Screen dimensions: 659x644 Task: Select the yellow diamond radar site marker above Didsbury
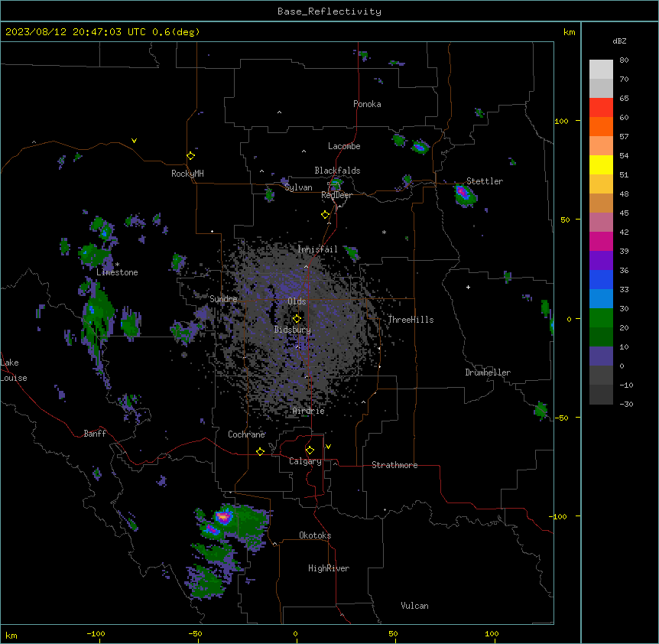click(297, 318)
